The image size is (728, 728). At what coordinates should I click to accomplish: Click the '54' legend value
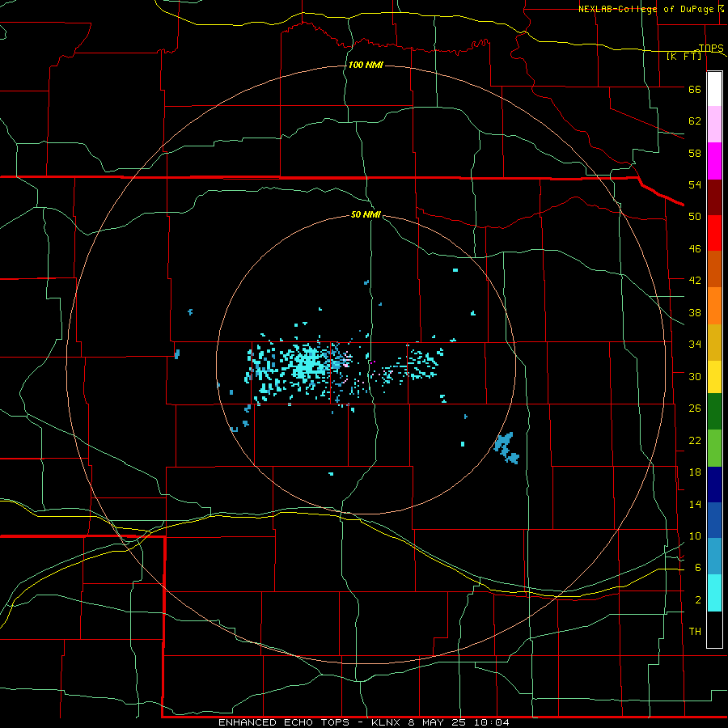click(695, 184)
